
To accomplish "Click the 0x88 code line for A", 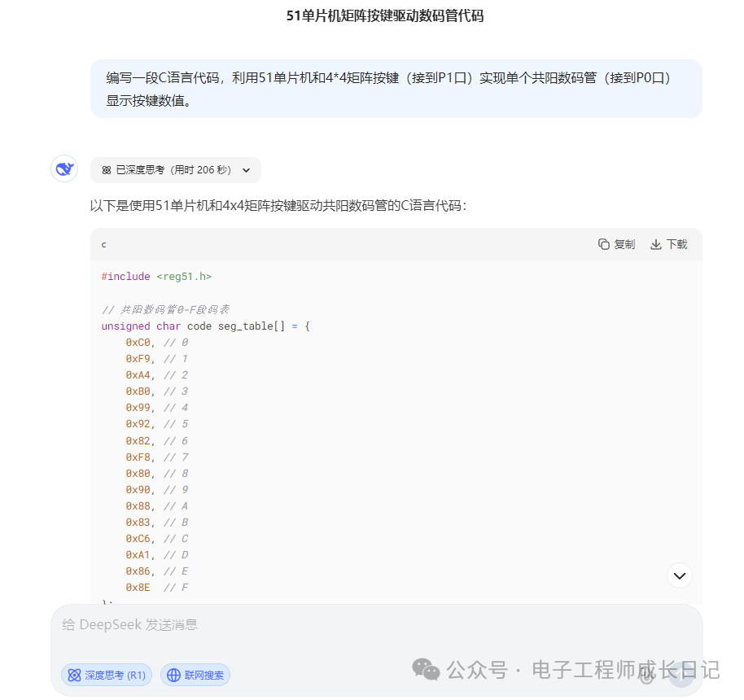I will (156, 506).
